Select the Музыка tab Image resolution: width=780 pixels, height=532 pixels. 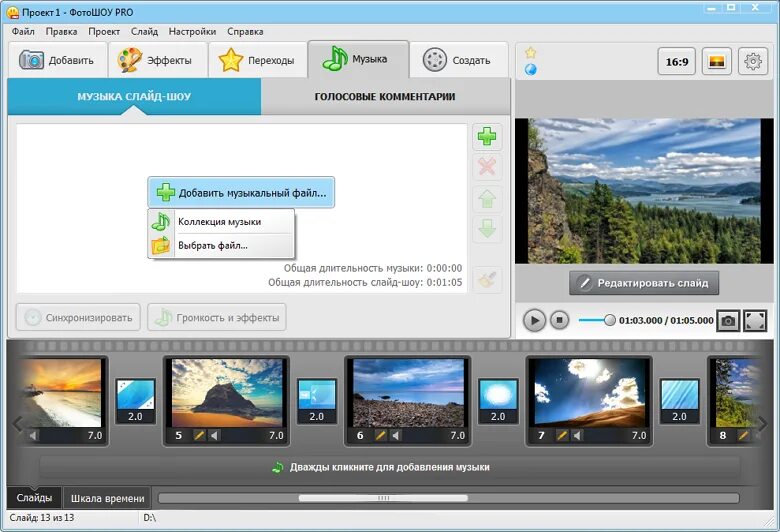tap(358, 59)
